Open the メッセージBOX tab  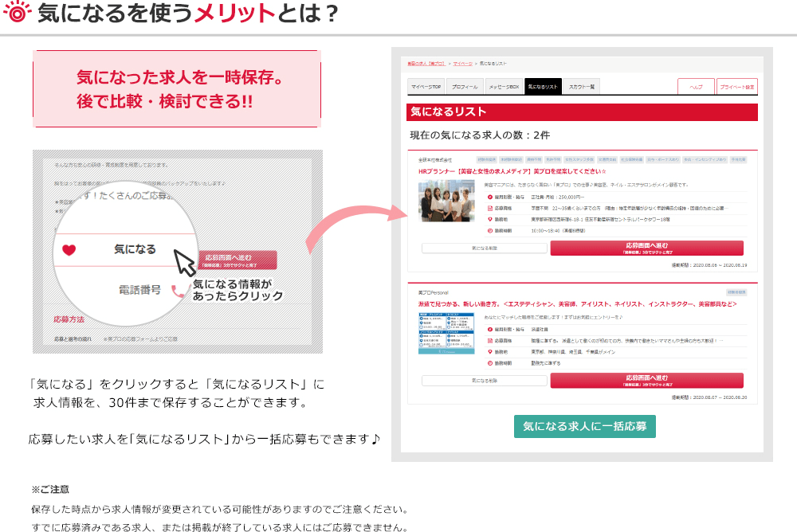click(x=504, y=87)
